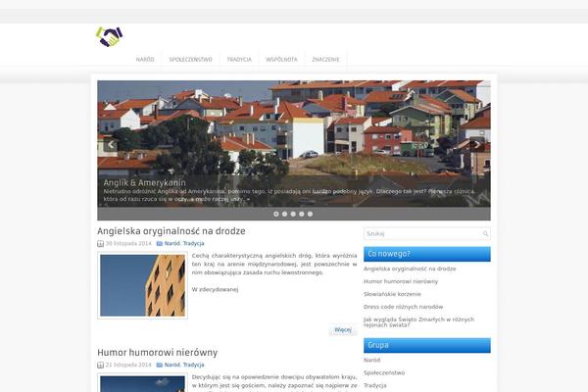Open sidebar link Dress code różnych narodów

tap(404, 307)
